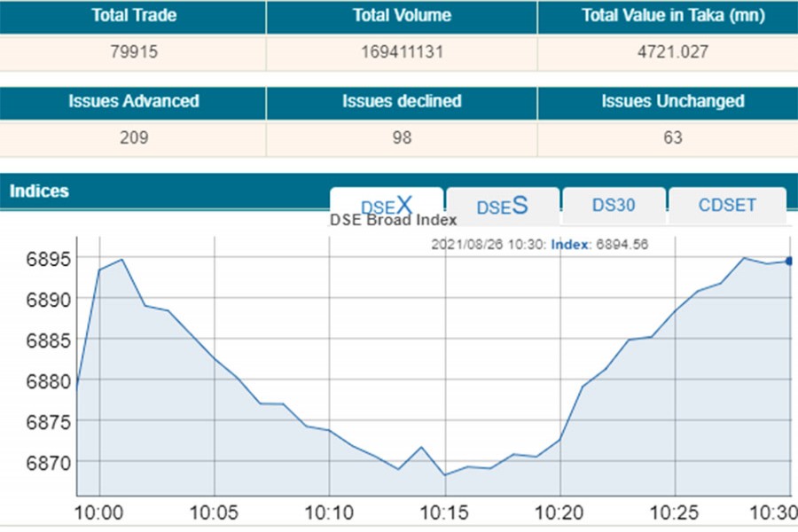The height and width of the screenshot is (532, 798).
Task: Click the highlighted data point at 10:30
Action: (789, 261)
